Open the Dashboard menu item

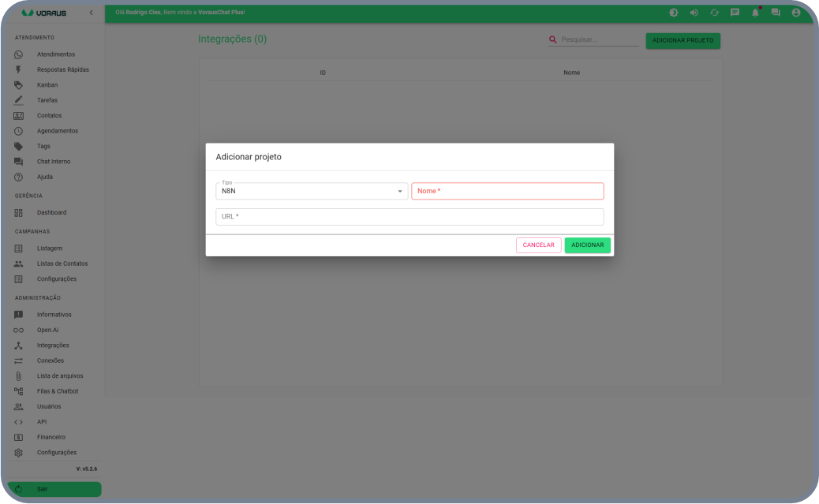tap(51, 213)
